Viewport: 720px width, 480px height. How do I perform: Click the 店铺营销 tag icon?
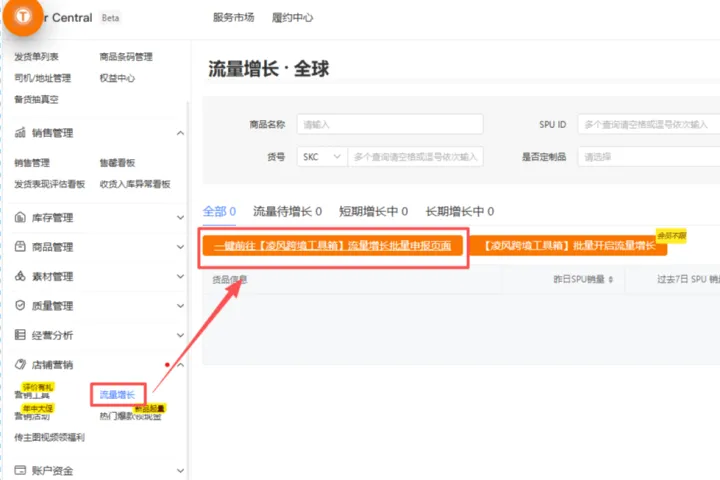coord(20,364)
